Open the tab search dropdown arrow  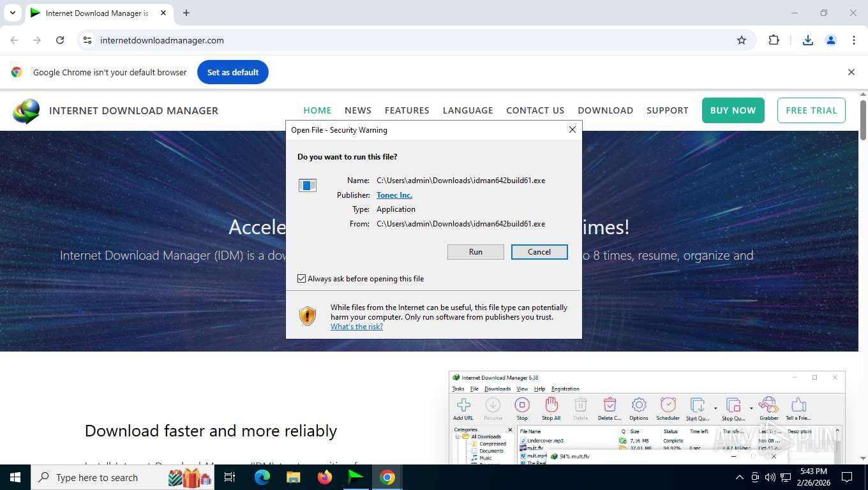coord(12,13)
